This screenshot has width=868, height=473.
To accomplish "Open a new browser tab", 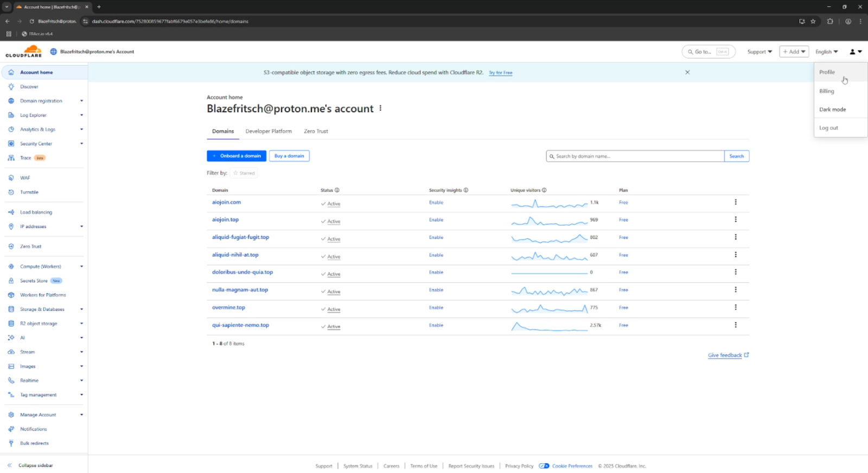I will [99, 7].
